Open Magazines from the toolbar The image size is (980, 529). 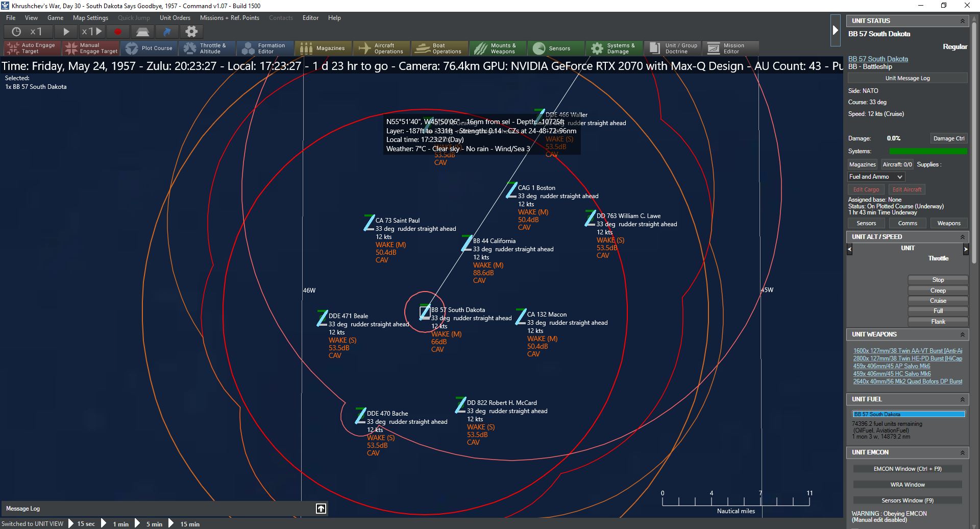coord(324,48)
